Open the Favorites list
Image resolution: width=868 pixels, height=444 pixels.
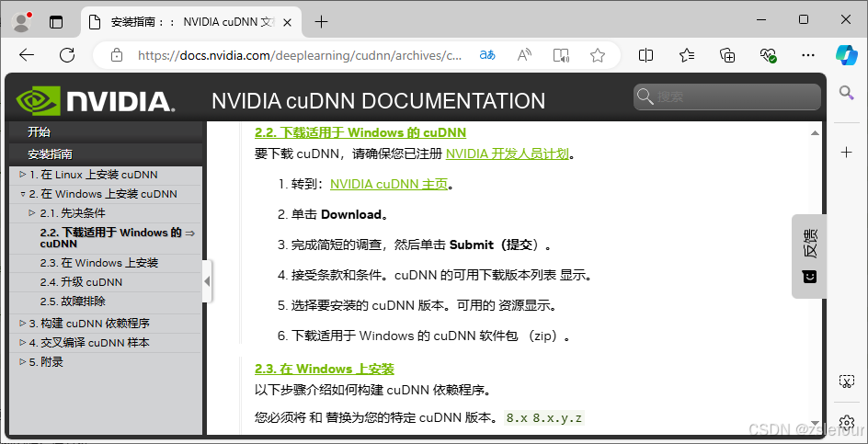pos(687,55)
